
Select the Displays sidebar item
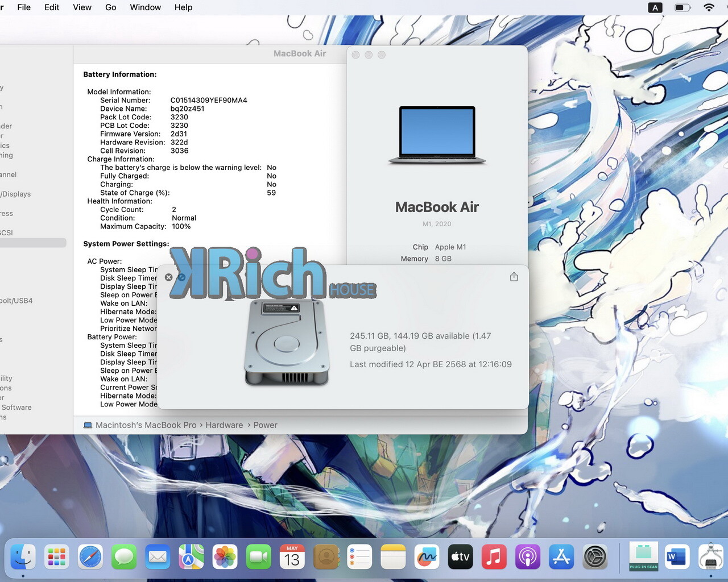pyautogui.click(x=15, y=194)
